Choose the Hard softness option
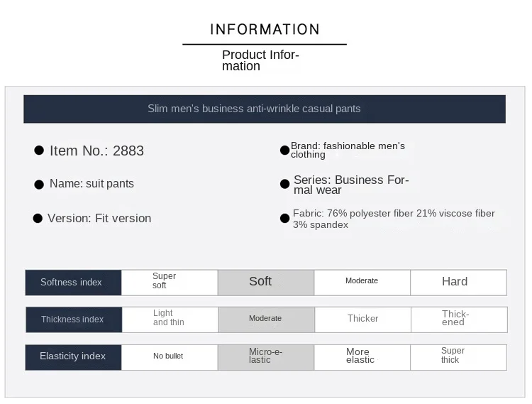Screen dimensions: 532x404 [x=458, y=283]
